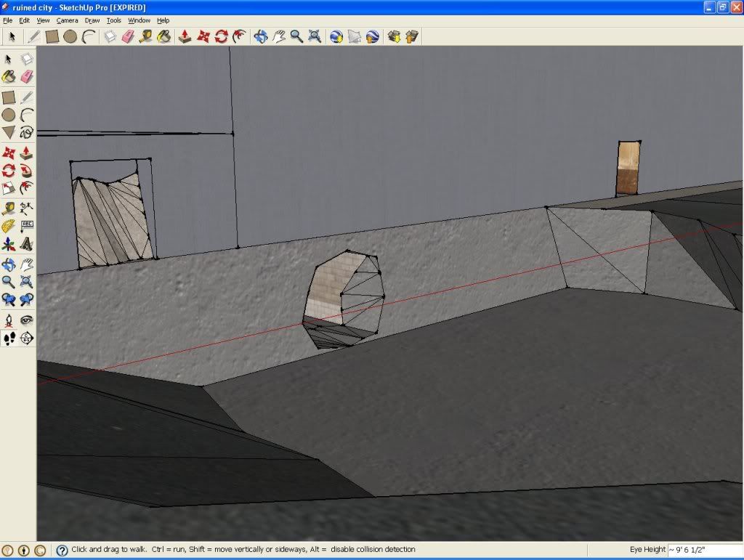Viewport: 744px width, 560px height.
Task: Pick Paint Bucket in left palette
Action: coord(9,76)
